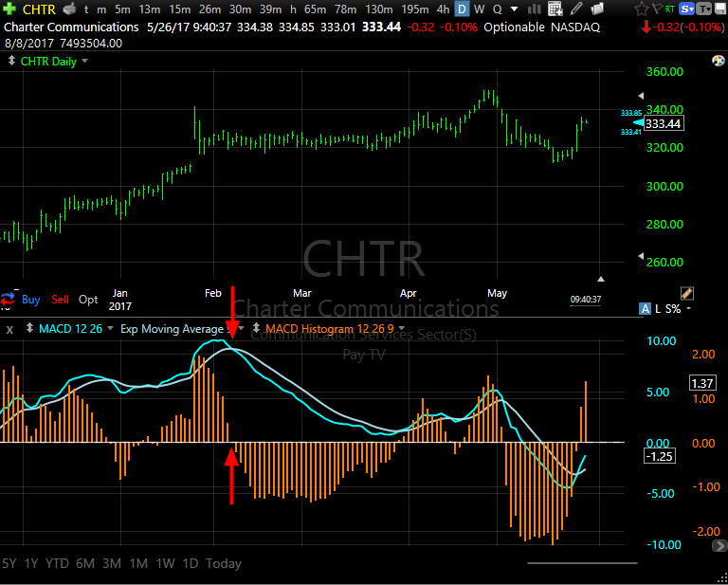
Task: Click the colorful palette icon on price pane
Action: click(x=718, y=61)
